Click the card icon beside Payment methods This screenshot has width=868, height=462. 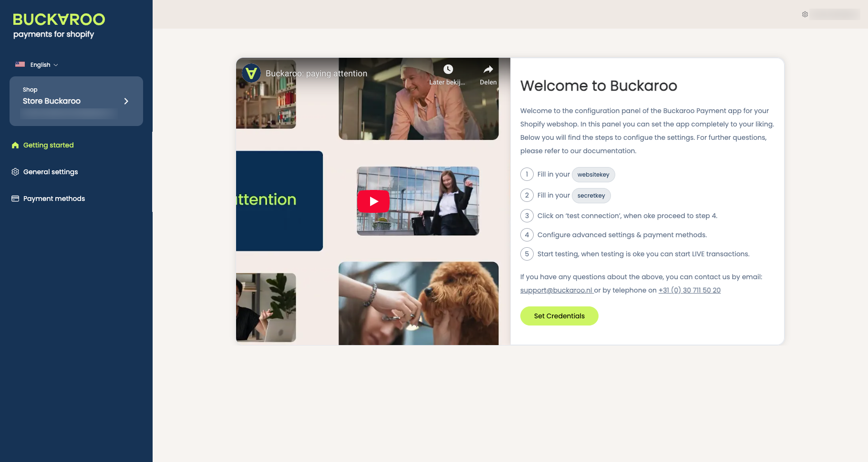click(15, 198)
